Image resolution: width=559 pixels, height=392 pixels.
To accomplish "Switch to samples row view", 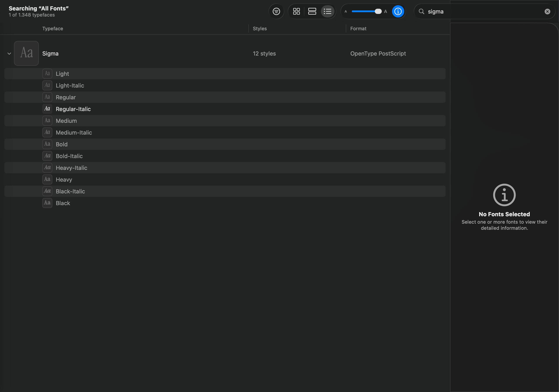I will pos(312,11).
